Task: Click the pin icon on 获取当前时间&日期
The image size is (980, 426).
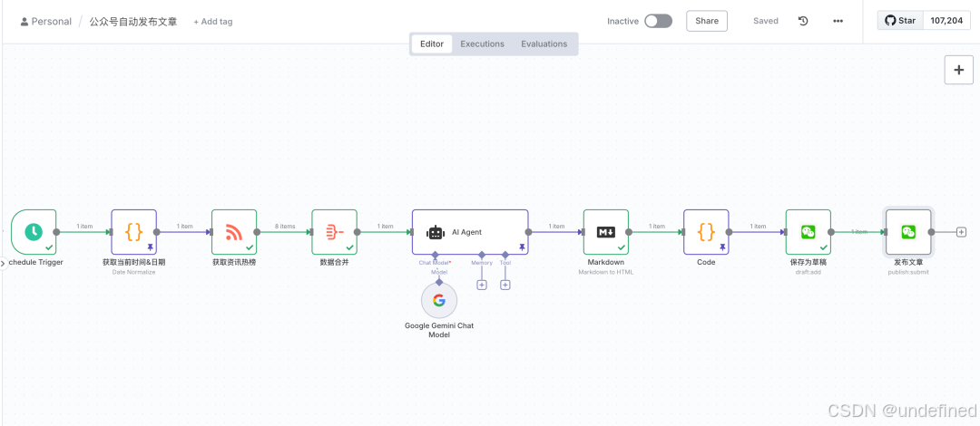Action: click(150, 247)
